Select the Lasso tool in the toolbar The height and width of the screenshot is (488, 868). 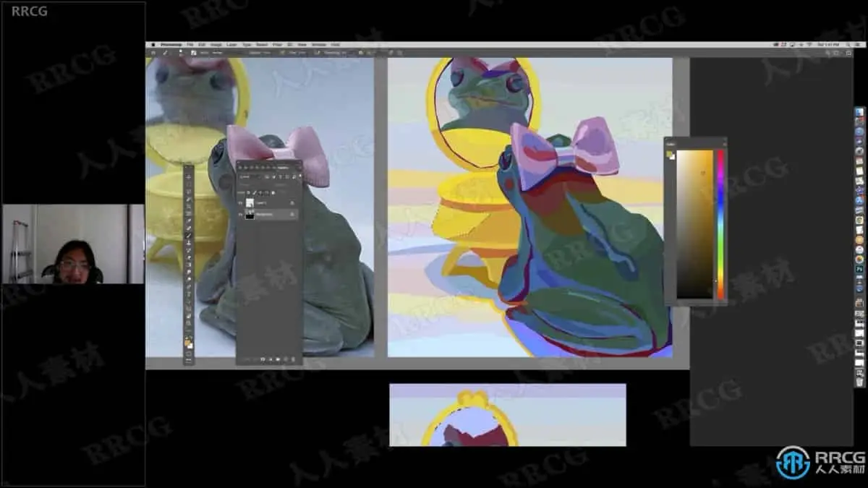pyautogui.click(x=188, y=192)
